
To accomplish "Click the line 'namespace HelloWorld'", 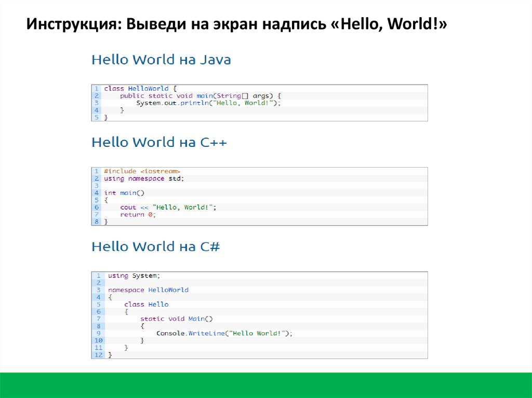I will tap(148, 290).
